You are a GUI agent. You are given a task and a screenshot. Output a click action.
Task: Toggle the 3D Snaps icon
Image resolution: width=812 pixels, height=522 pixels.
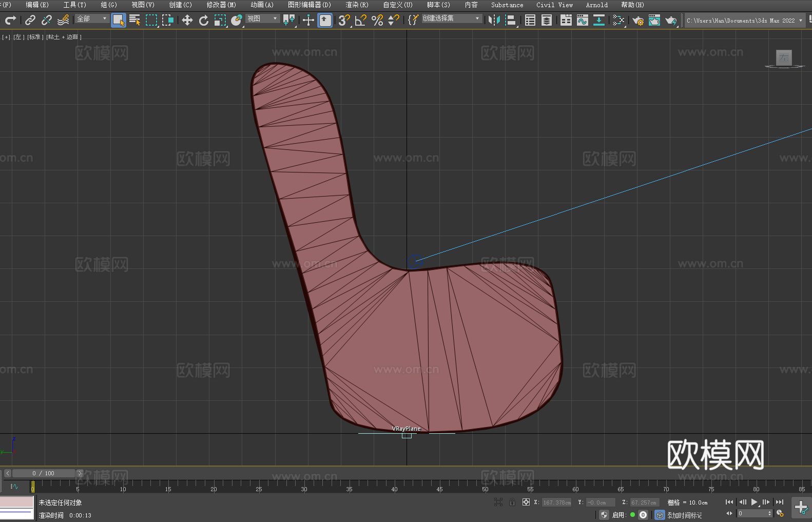(x=344, y=20)
